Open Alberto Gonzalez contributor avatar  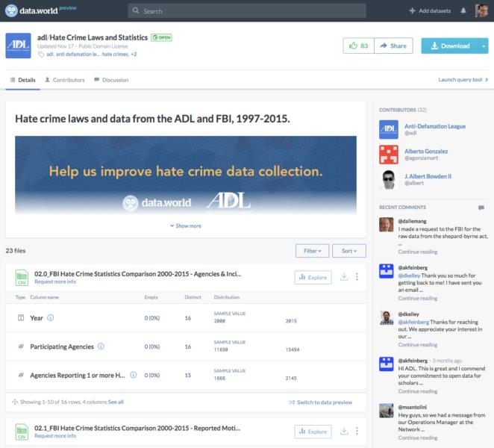tap(389, 155)
